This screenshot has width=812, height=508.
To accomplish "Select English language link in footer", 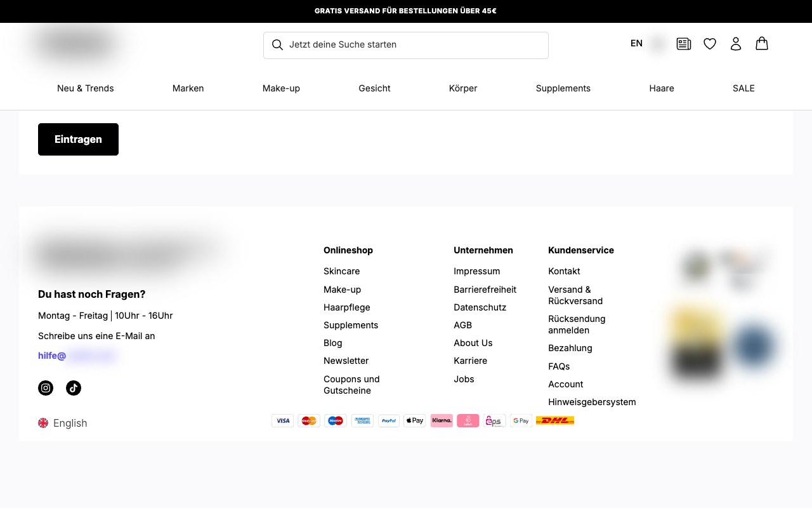I will click(x=70, y=423).
